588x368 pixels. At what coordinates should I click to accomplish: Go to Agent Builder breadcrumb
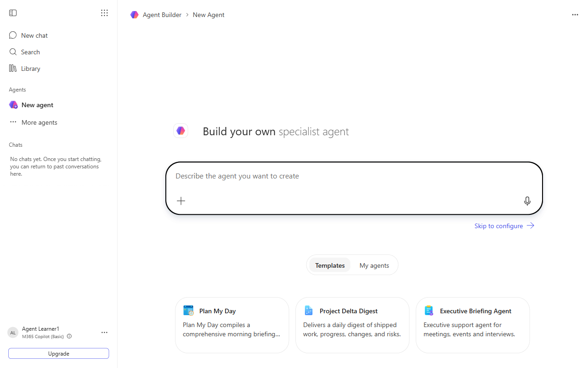[162, 15]
